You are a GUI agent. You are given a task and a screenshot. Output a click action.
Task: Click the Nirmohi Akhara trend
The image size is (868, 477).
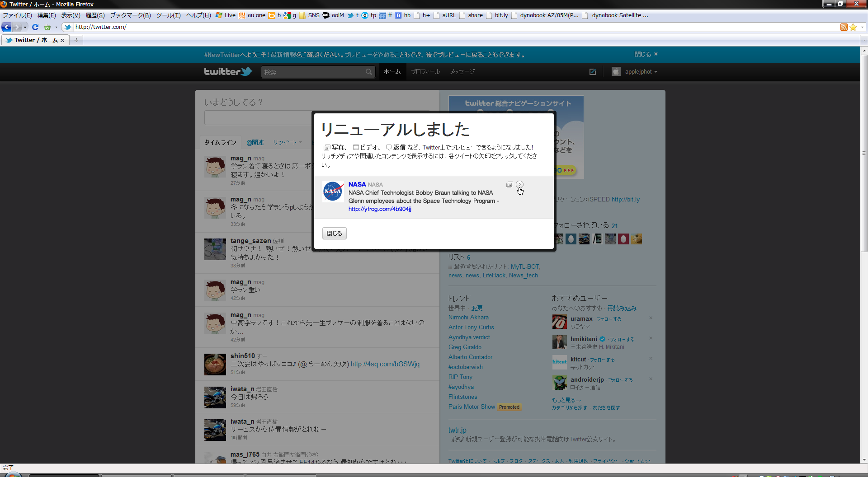click(x=468, y=318)
